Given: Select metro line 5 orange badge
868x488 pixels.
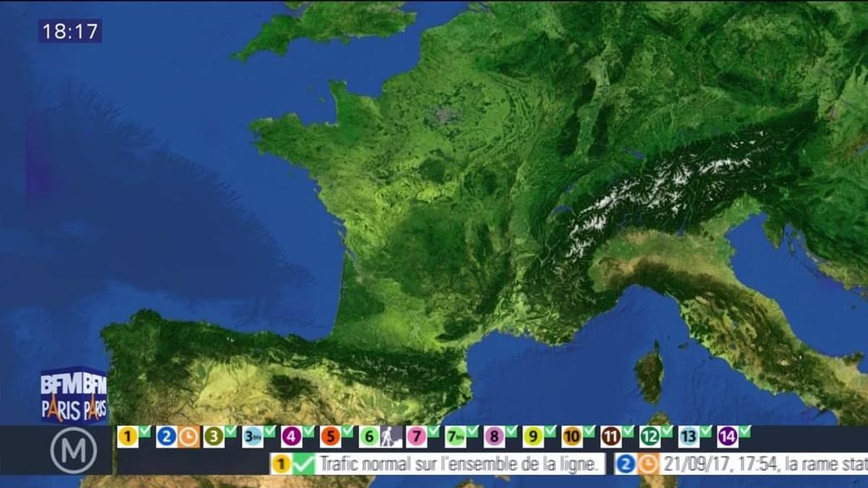Looking at the screenshot, I should coord(331,436).
